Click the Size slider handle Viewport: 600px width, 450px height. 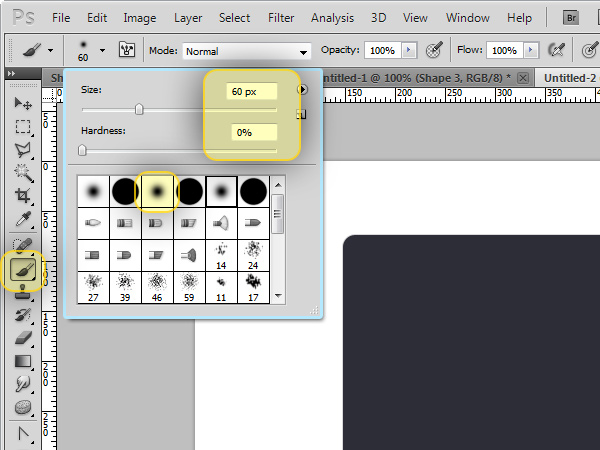pos(139,109)
